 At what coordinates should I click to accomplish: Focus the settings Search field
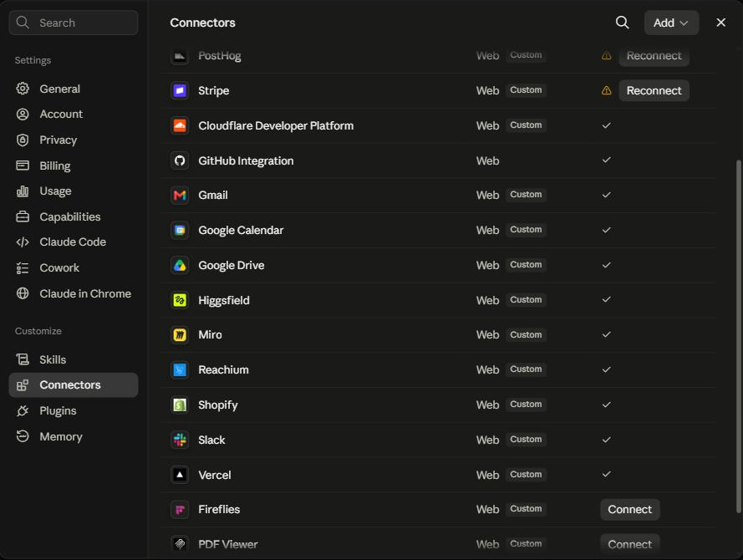click(74, 23)
